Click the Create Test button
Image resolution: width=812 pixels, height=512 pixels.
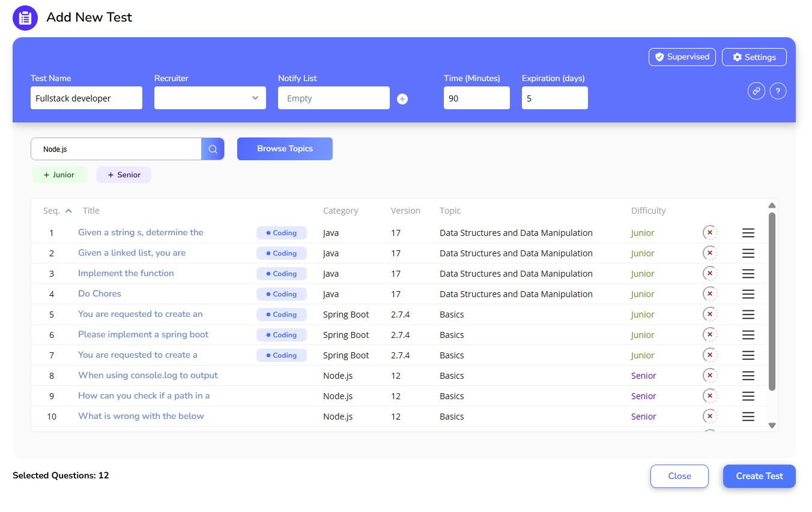759,476
